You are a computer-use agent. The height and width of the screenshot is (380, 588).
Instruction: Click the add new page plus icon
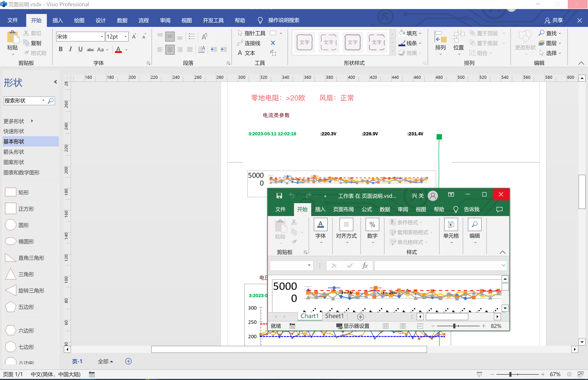point(128,361)
